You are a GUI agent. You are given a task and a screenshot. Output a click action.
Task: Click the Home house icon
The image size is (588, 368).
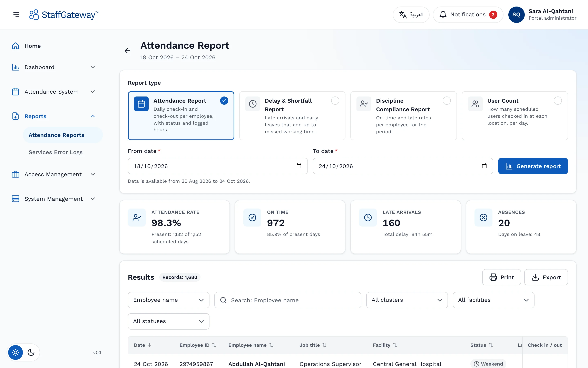point(16,46)
